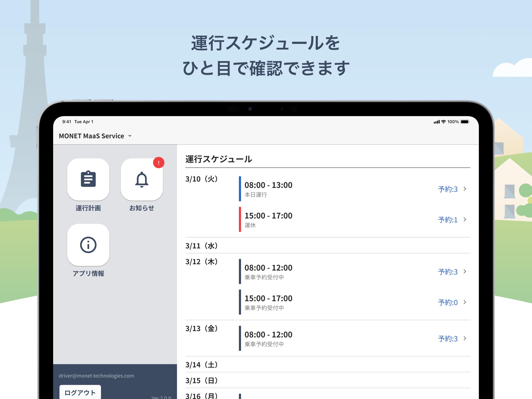Click the 本日運行 status text
The height and width of the screenshot is (399, 532).
(x=256, y=194)
